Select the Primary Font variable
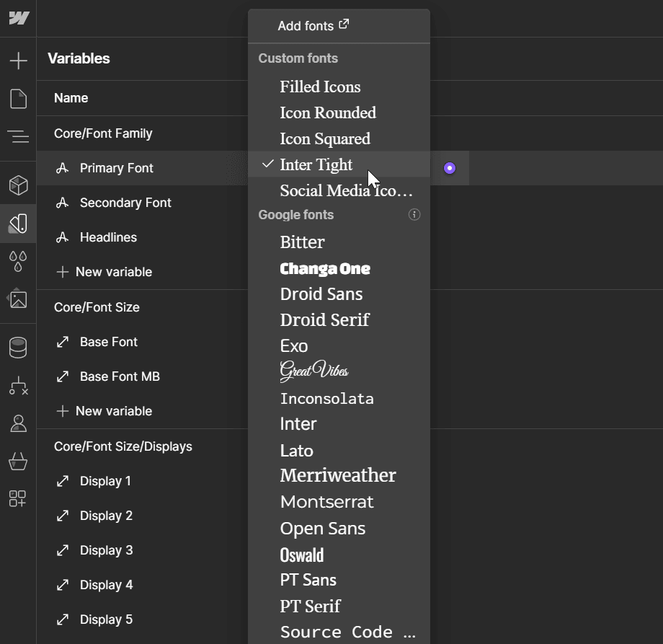 point(115,168)
